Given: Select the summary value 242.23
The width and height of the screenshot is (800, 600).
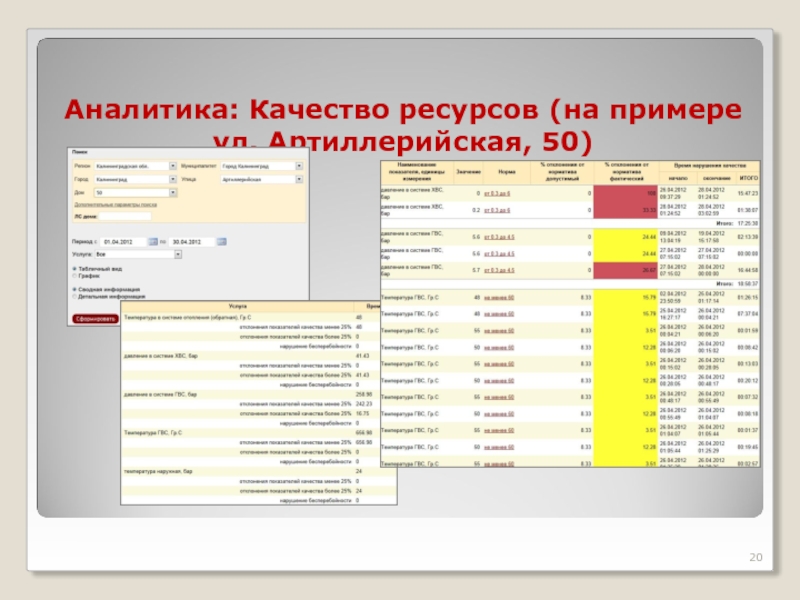Looking at the screenshot, I should point(364,404).
